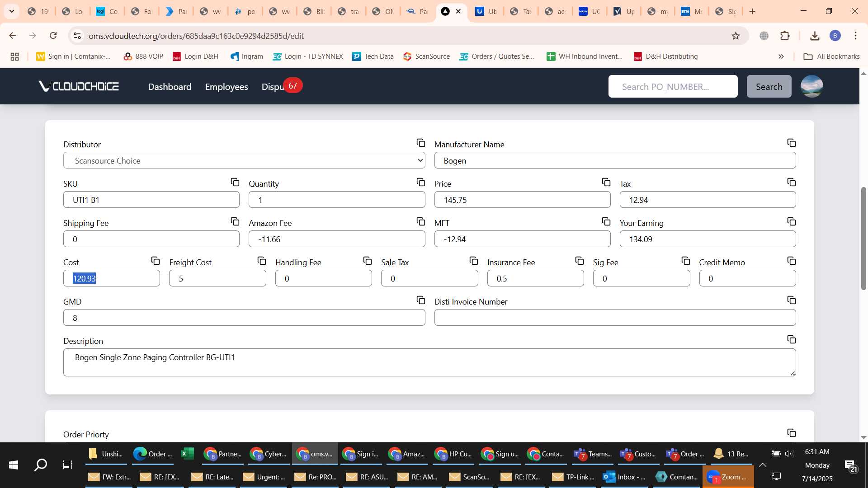Click the taskbar volume icon
Viewport: 868px width, 488px height.
click(789, 454)
